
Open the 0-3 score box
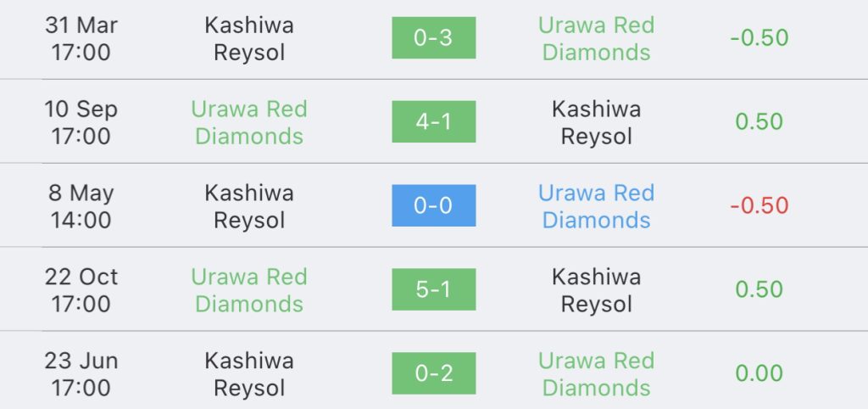[433, 37]
